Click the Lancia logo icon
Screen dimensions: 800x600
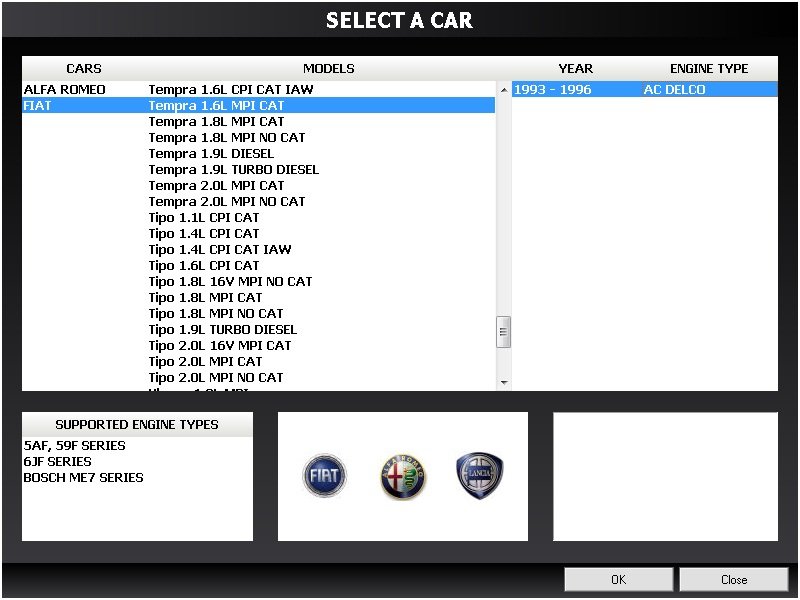tap(480, 475)
